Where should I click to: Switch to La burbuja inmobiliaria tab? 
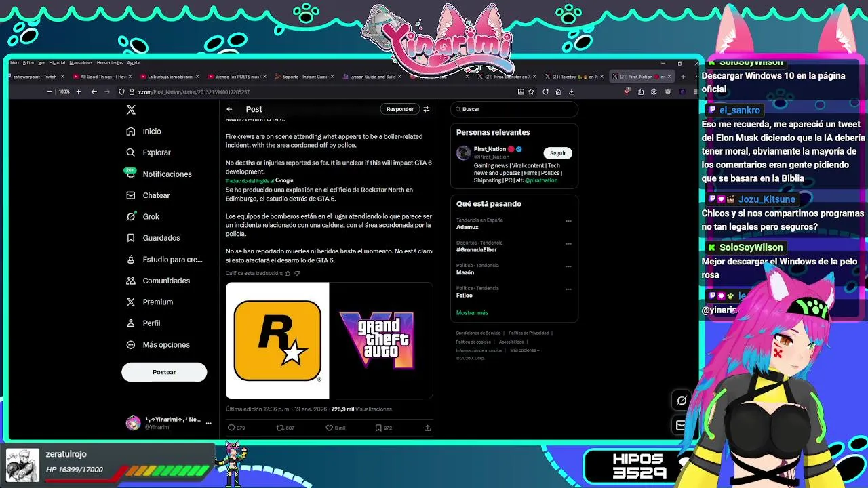pos(170,77)
